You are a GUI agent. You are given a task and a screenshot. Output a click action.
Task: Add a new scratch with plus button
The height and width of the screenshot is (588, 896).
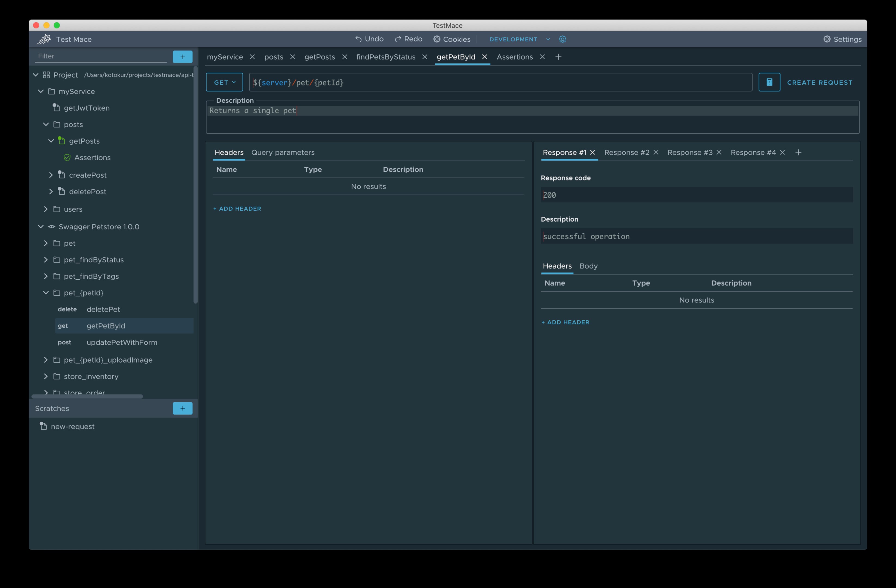(x=182, y=408)
